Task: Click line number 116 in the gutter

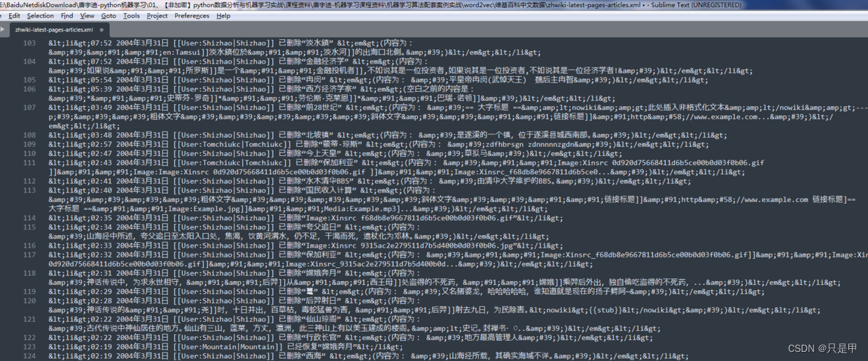Action: [29, 245]
